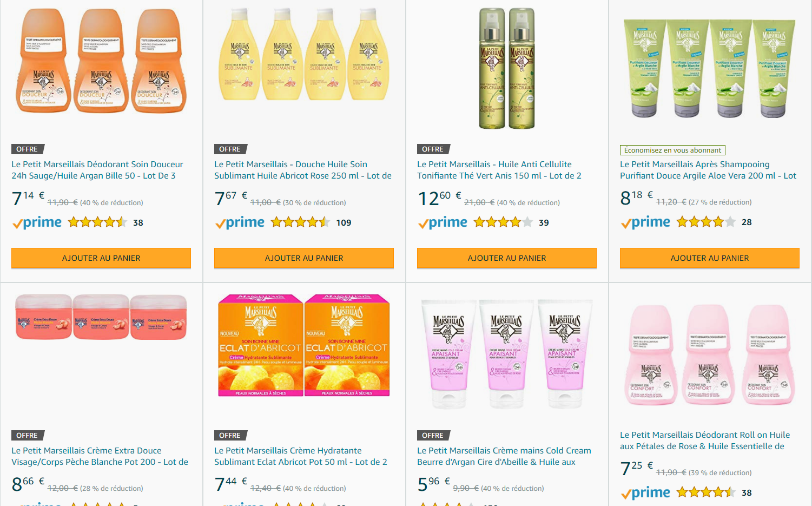
Task: Click OFFRE badge on Crème Extra Douce
Action: 27,435
